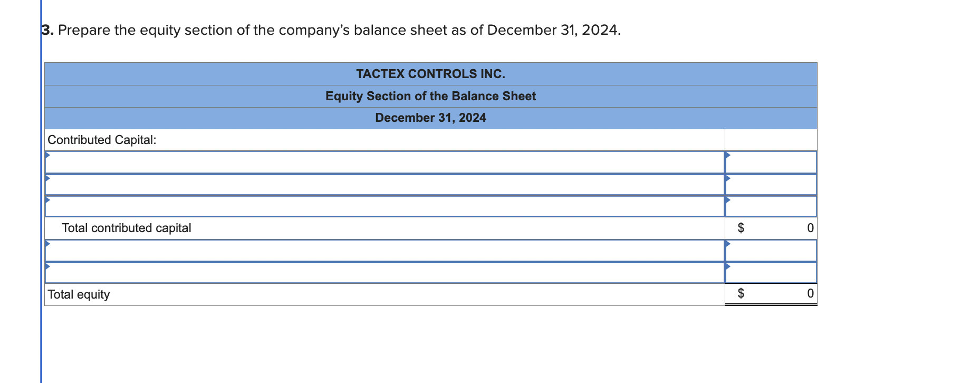Open the first account dropdown below Total contributed capital
This screenshot has width=980, height=383.
47,245
